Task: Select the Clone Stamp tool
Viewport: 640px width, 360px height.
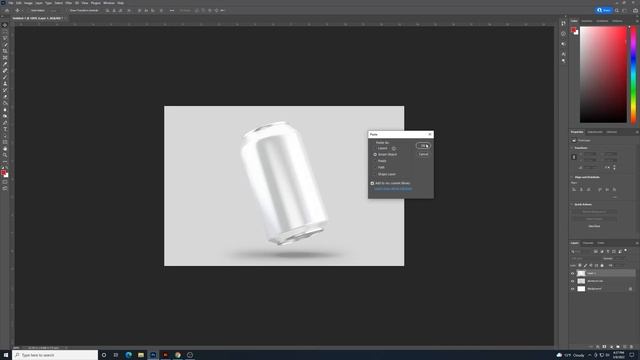Action: [5, 84]
